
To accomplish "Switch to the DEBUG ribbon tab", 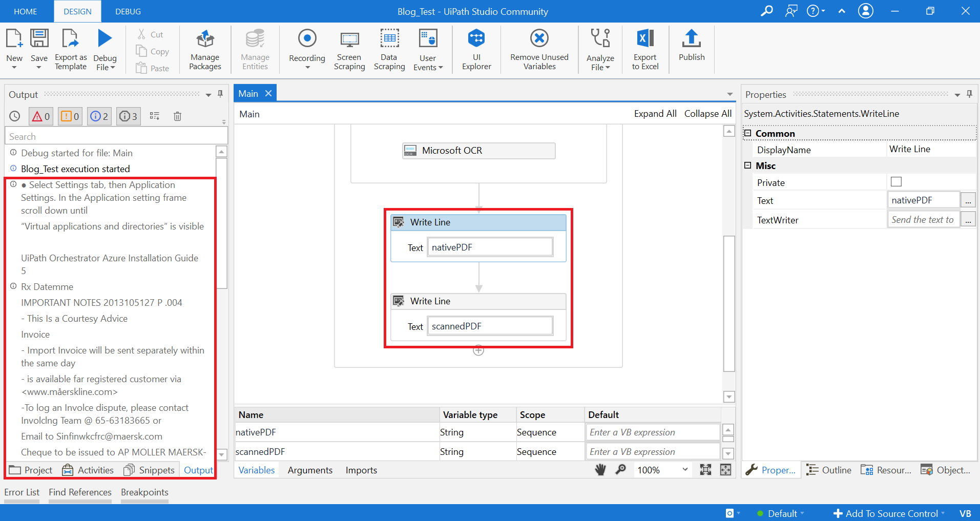I will [x=128, y=11].
